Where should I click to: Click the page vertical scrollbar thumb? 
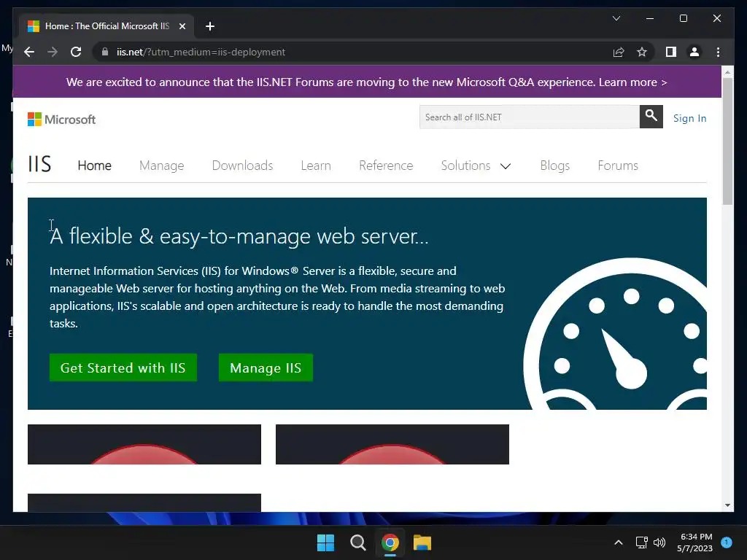727,141
